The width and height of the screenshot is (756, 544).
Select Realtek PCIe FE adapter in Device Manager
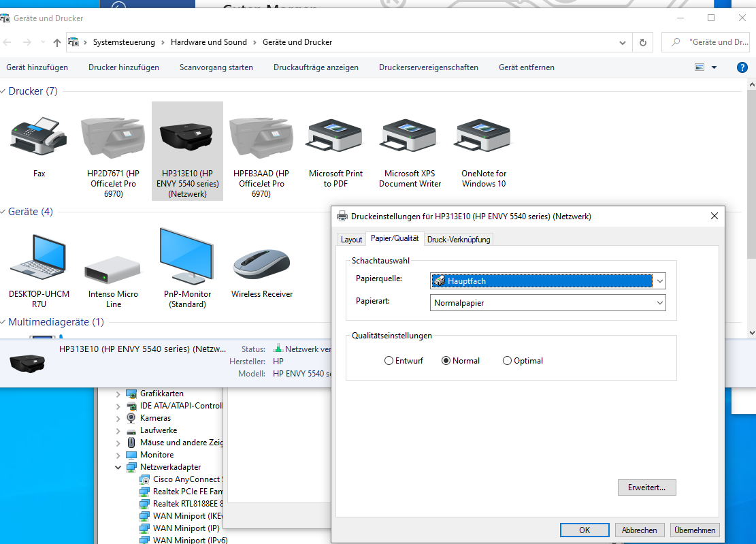[181, 492]
